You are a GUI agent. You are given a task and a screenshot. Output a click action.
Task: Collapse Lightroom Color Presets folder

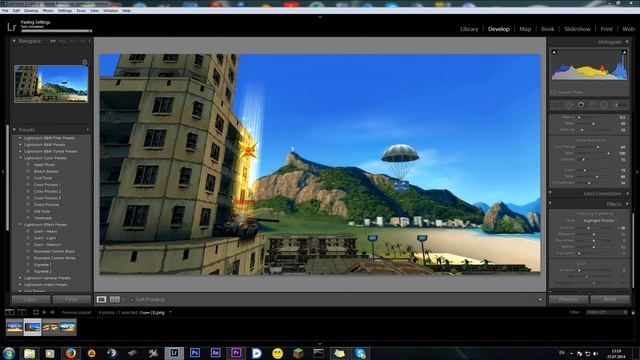pyautogui.click(x=20, y=158)
